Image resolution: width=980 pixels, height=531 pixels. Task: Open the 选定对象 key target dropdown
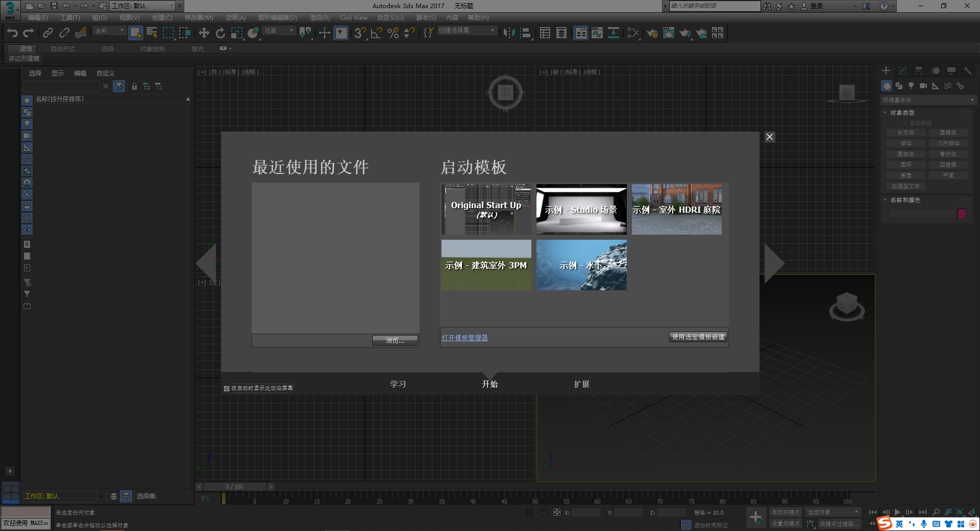pyautogui.click(x=833, y=512)
